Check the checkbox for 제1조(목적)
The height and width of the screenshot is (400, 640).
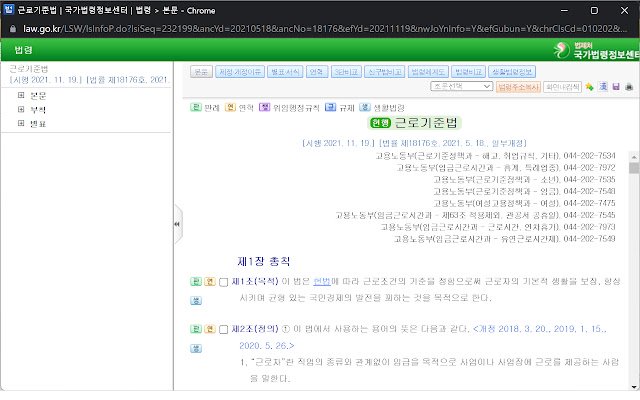223,282
